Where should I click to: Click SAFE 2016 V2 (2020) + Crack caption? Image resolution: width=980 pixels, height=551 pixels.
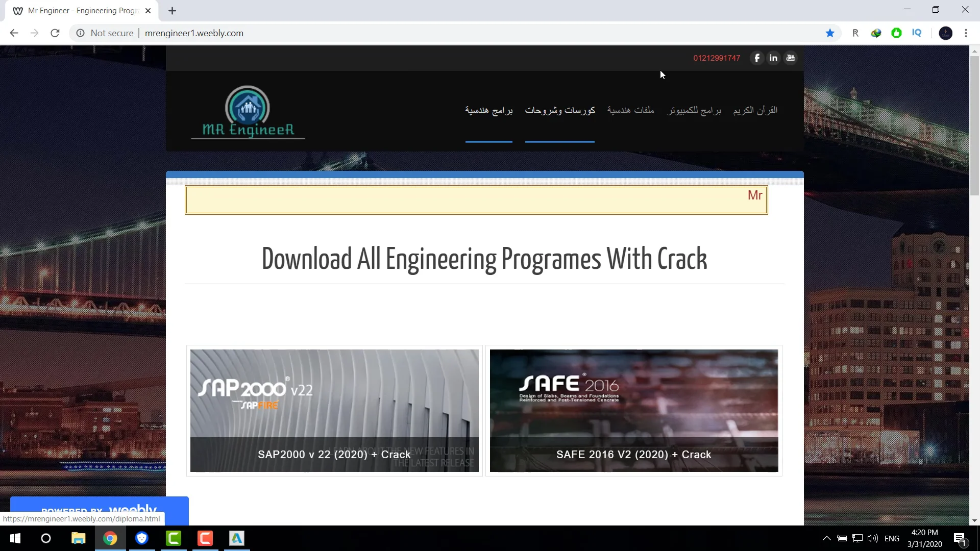[x=634, y=455]
